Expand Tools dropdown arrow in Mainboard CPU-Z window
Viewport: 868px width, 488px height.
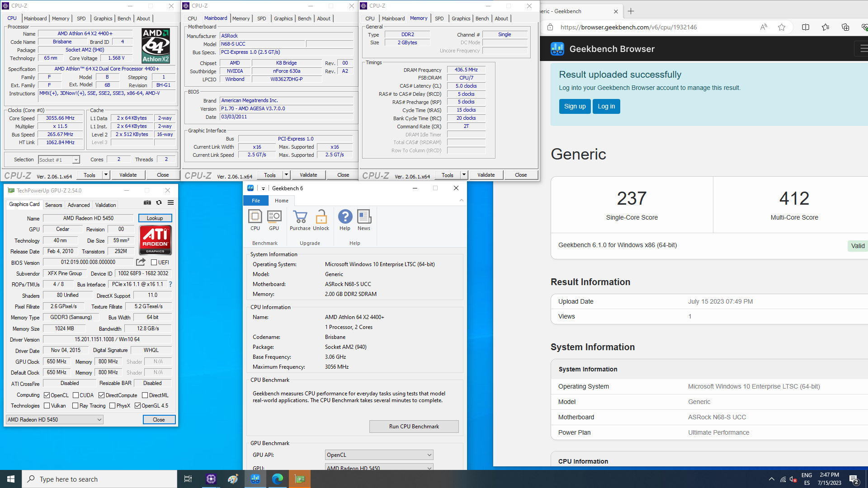click(286, 175)
